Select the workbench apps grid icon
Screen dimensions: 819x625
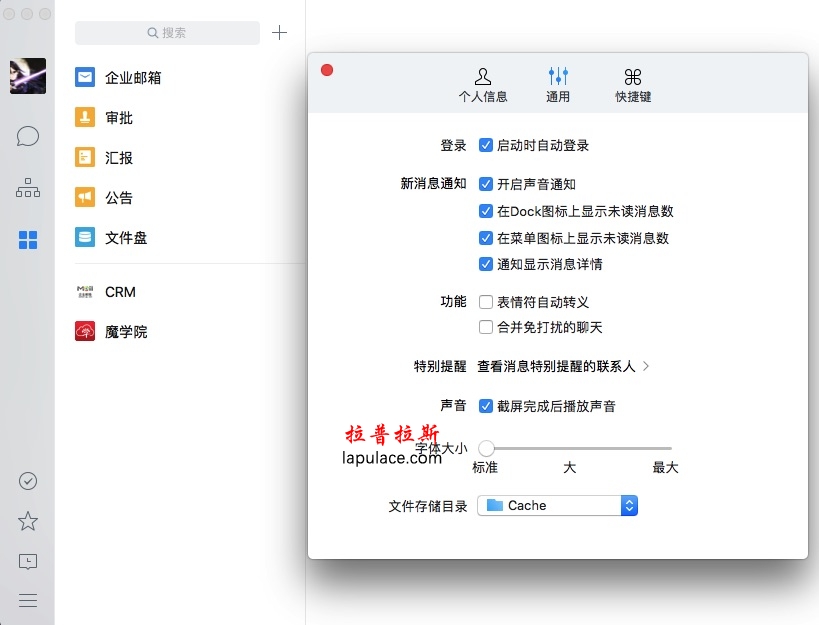[28, 240]
